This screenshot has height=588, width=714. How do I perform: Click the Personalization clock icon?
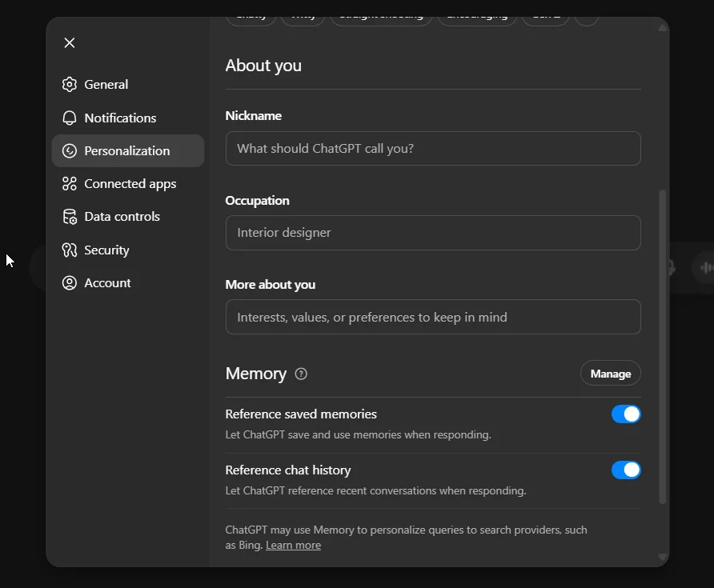[x=69, y=150]
